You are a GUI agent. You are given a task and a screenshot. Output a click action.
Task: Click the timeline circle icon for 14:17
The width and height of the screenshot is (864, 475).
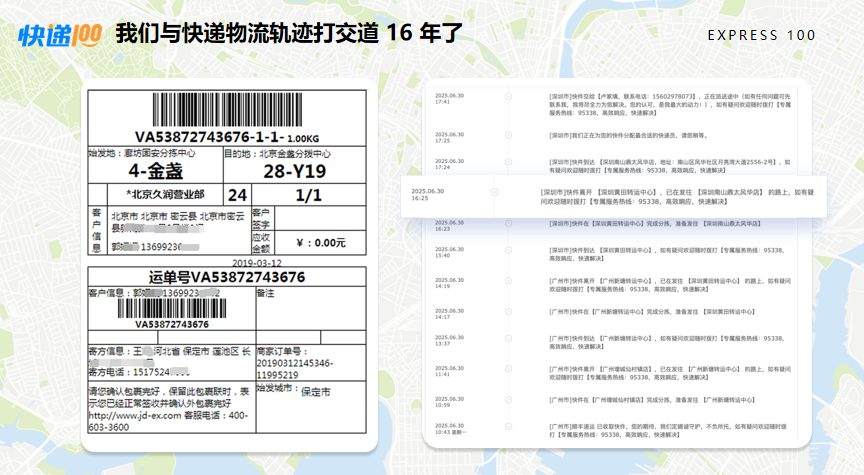tap(509, 312)
